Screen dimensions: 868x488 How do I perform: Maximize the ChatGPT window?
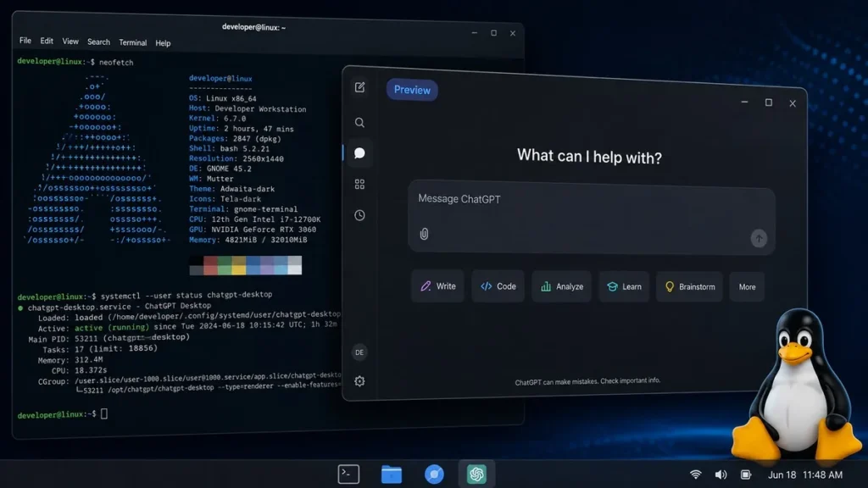point(768,103)
